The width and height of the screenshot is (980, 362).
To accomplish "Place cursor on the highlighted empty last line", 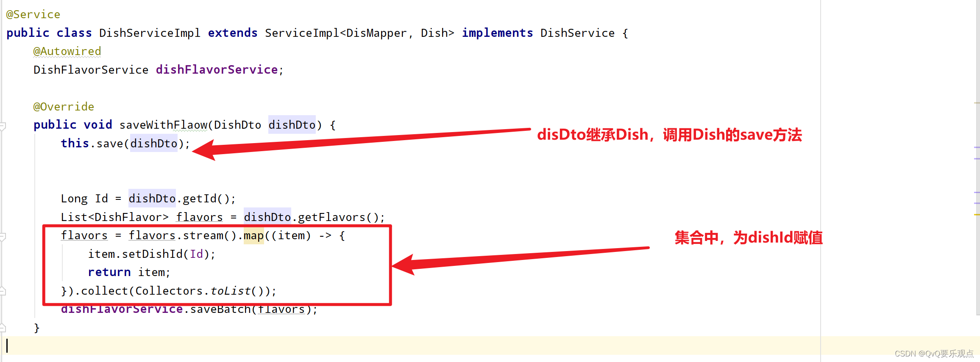I will pyautogui.click(x=490, y=345).
